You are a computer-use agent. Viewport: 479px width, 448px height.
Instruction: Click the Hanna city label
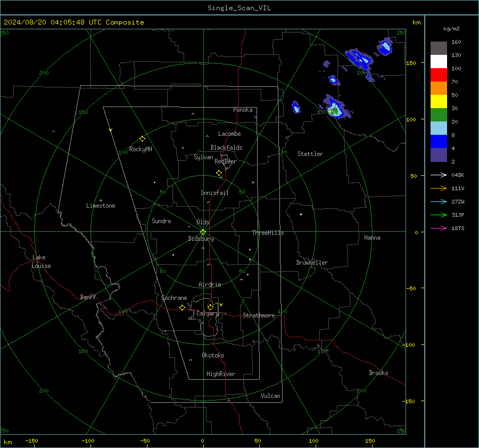point(372,238)
